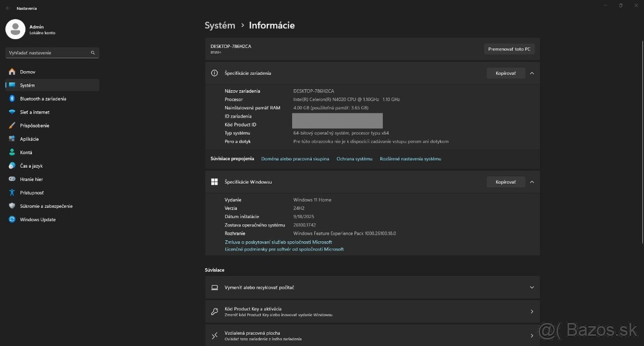The height and width of the screenshot is (346, 644).
Task: Collapse the Špecifikácie Windowsu section chevron
Action: click(532, 182)
